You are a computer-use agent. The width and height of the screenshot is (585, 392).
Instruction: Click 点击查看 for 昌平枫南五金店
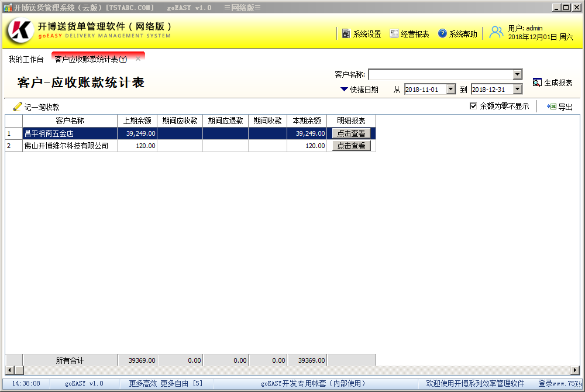pyautogui.click(x=351, y=133)
